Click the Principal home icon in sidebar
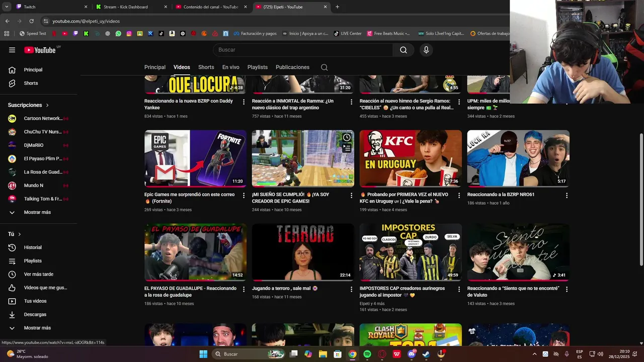The width and height of the screenshot is (644, 362). pos(12,70)
